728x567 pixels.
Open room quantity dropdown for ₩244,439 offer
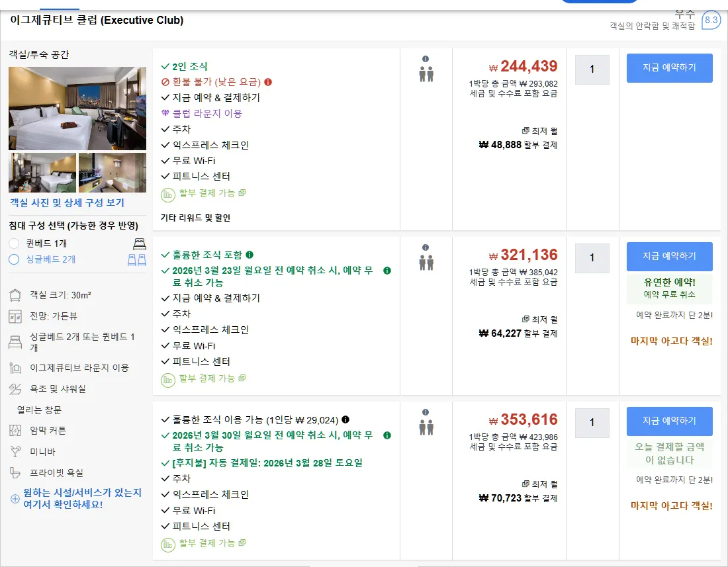coord(592,69)
